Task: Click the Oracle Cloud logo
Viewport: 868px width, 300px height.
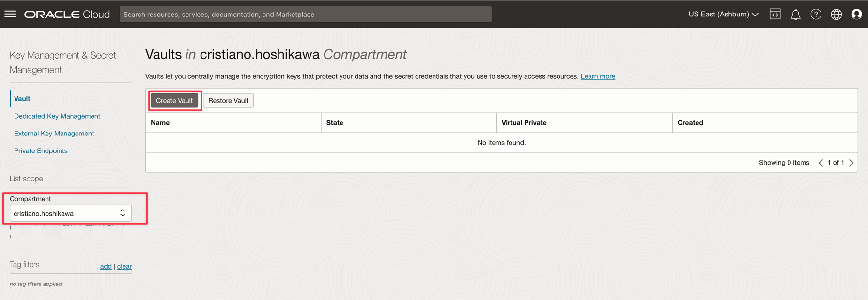Action: click(x=67, y=14)
